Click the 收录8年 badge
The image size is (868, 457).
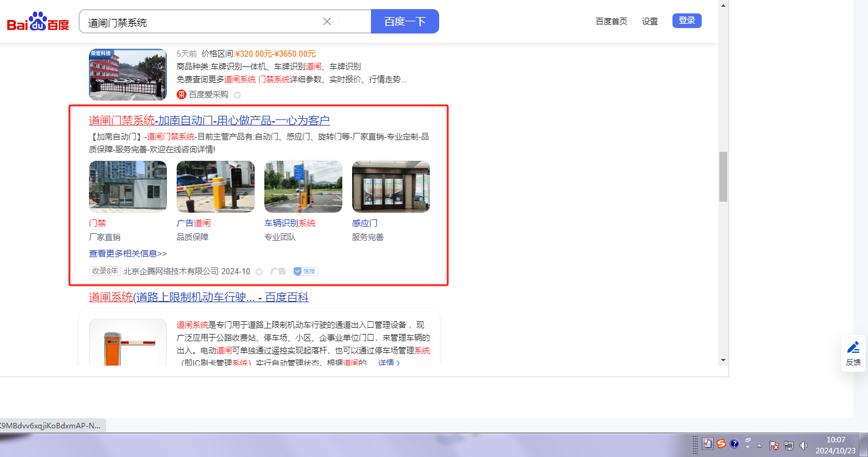105,271
